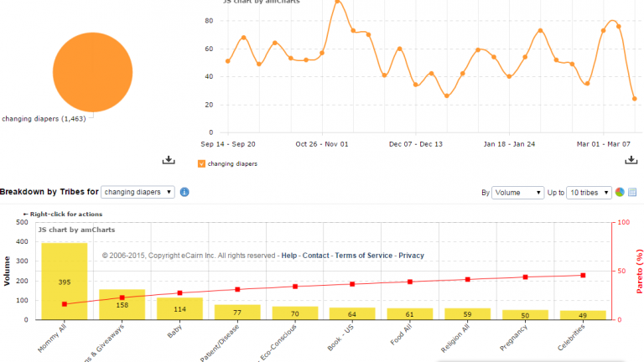Click the 'Jan 18 - Jan 24' axis label
Image resolution: width=644 pixels, height=362 pixels.
tap(509, 144)
